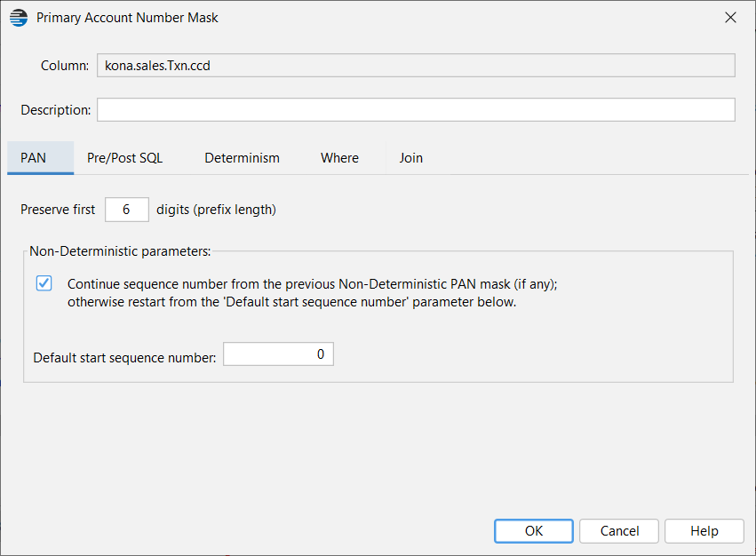The width and height of the screenshot is (756, 556).
Task: Click the 'Description:' label
Action: click(55, 110)
